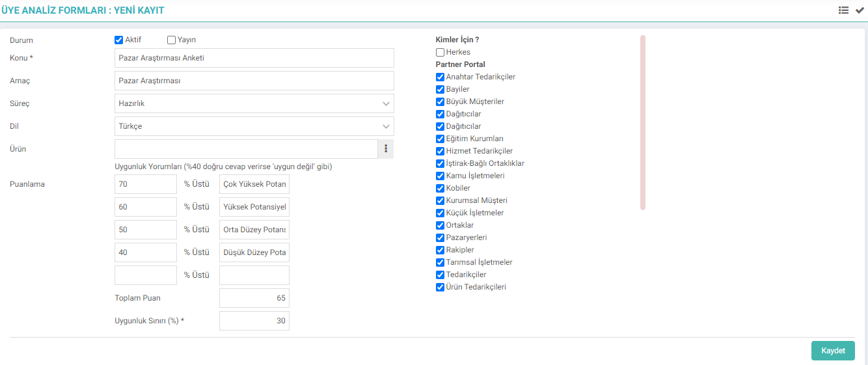Click the score field showing 60
The width and height of the screenshot is (868, 365).
[146, 207]
